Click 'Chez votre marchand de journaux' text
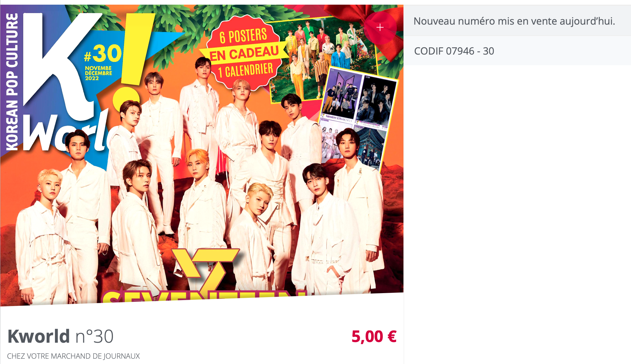The width and height of the screenshot is (631, 364). pos(73,356)
